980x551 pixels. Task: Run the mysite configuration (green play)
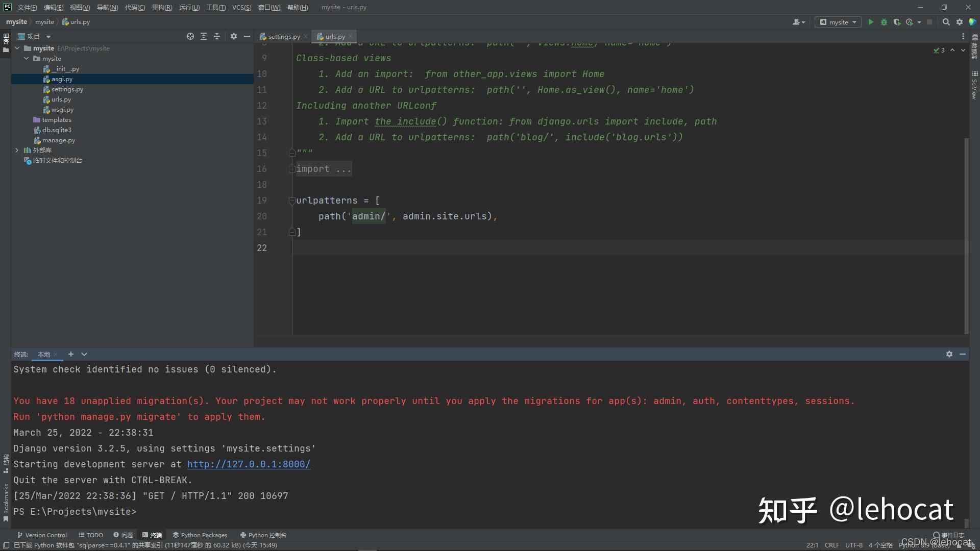coord(870,22)
